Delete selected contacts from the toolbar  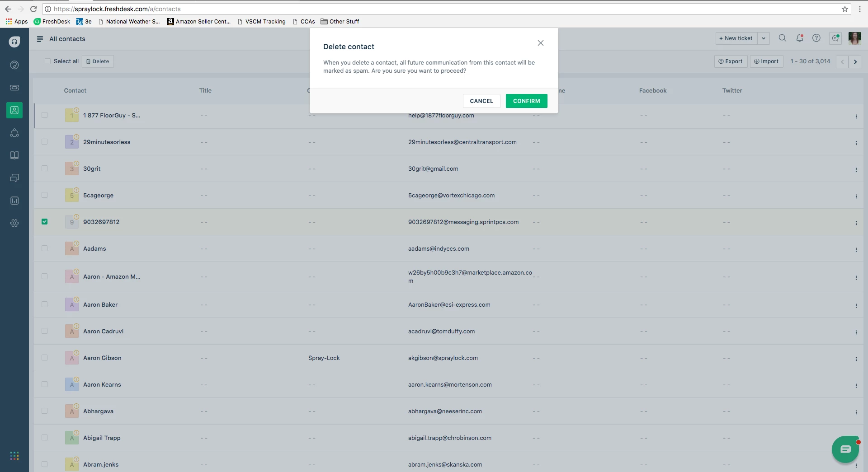tap(98, 61)
